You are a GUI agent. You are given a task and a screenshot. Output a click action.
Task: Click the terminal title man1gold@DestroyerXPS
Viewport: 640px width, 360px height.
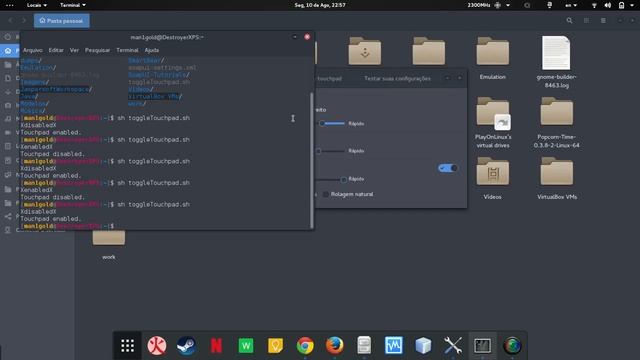(167, 37)
